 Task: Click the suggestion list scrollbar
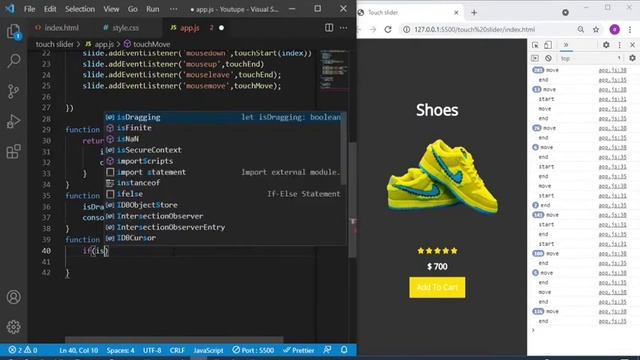[344, 149]
